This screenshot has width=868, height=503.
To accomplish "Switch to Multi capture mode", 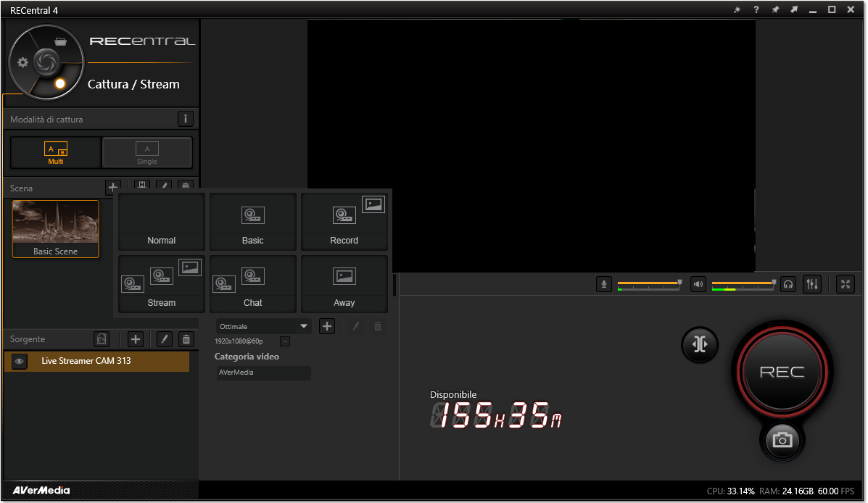I will 56,153.
